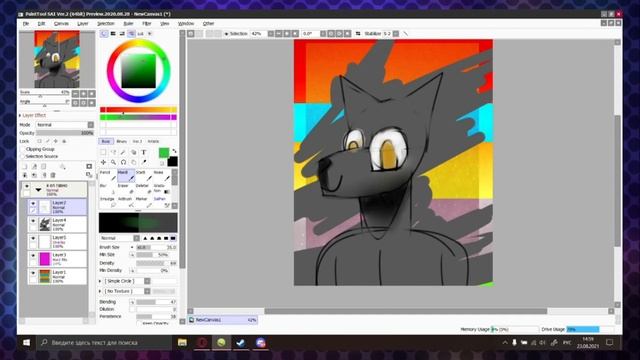Screen dimensions: 640x360
Task: Delete the current layer with trash icon
Action: point(53,175)
